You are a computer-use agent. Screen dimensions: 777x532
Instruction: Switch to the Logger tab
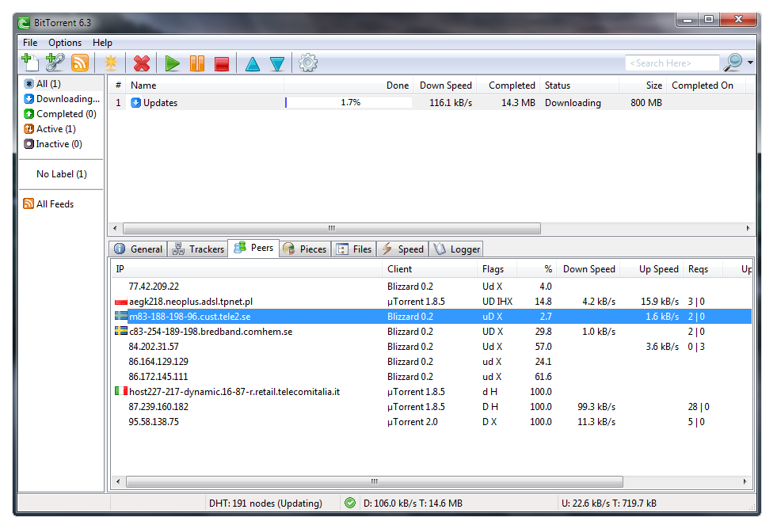(x=456, y=249)
